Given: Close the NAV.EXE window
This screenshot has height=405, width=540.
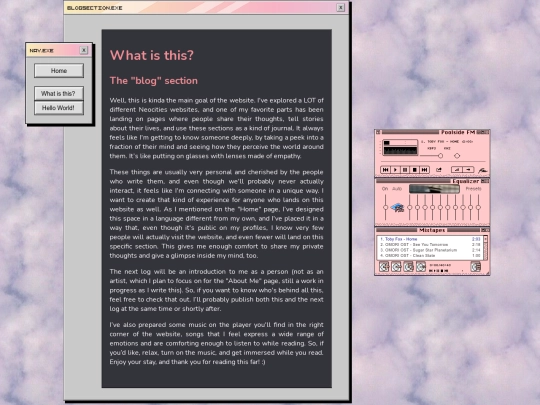Looking at the screenshot, I should tap(84, 50).
